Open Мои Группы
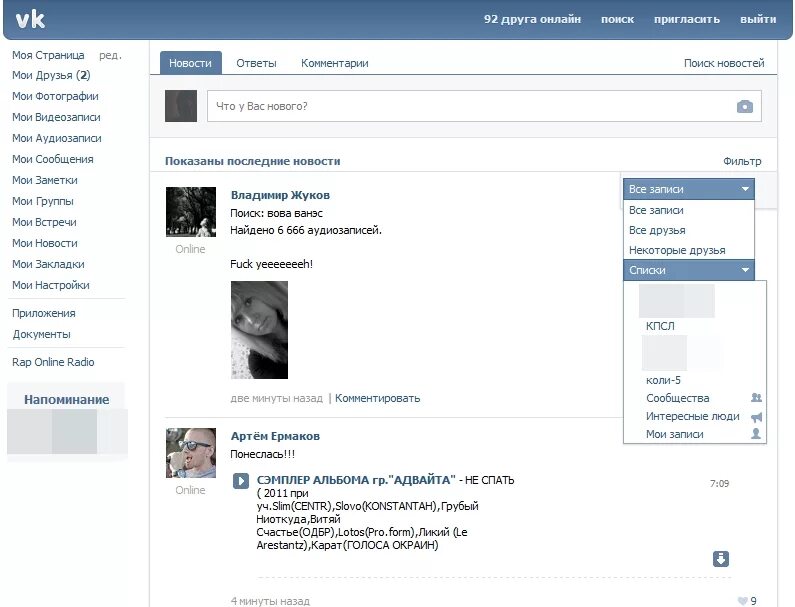Screen dimensions: 795x607 (x=43, y=201)
